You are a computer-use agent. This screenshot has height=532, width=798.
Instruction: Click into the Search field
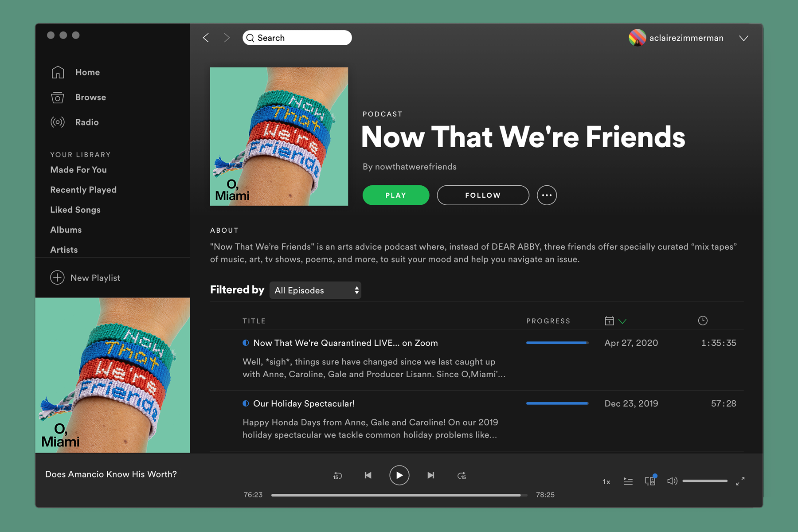click(297, 38)
